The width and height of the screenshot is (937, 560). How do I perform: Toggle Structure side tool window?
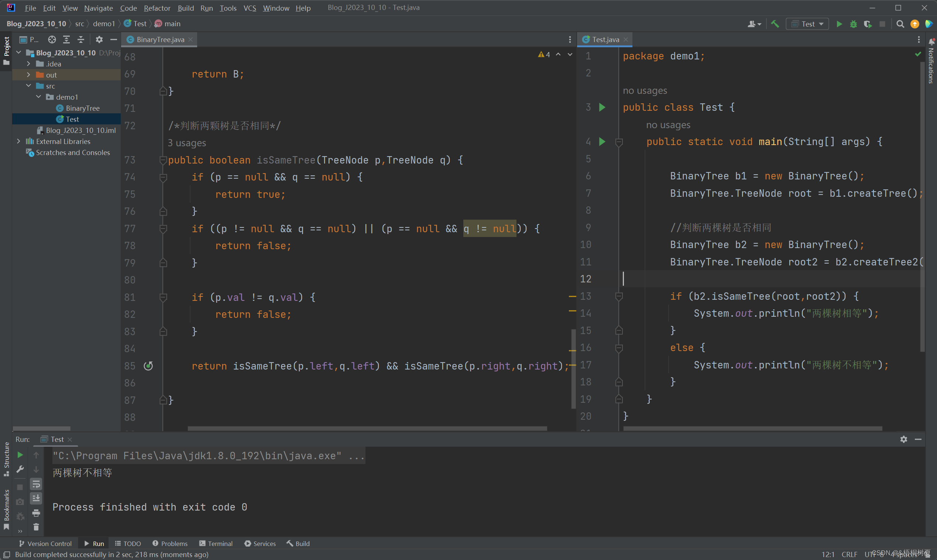[x=6, y=458]
